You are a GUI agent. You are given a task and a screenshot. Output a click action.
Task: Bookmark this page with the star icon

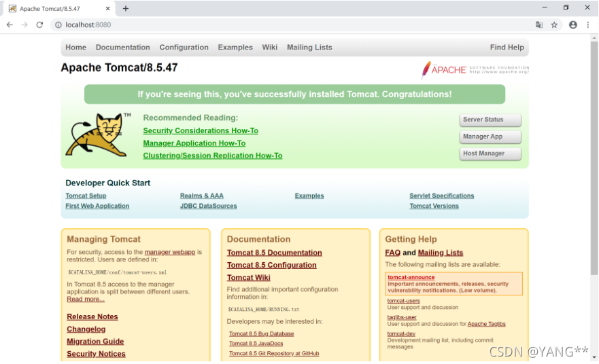tap(554, 25)
